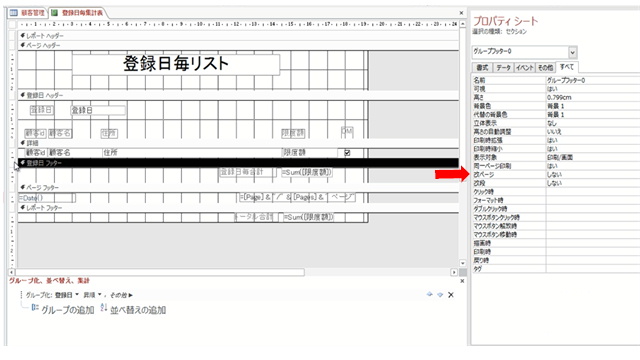640x360 pixels.
Task: Click the vertical scrollbar down arrow
Action: pyautogui.click(x=462, y=263)
